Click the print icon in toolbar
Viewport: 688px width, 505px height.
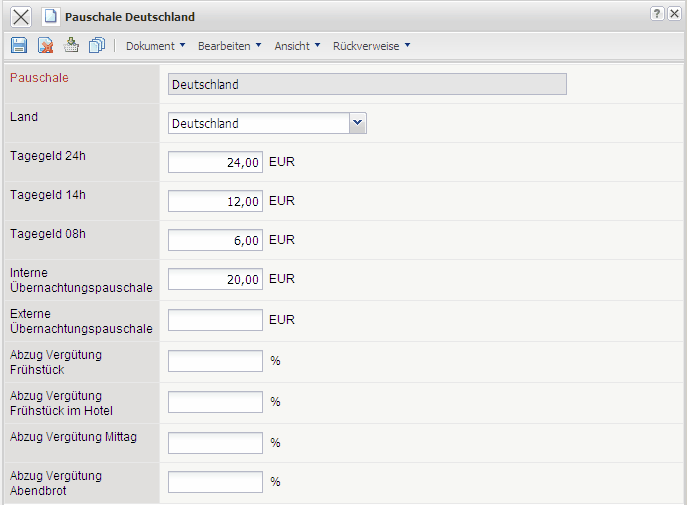click(x=71, y=45)
